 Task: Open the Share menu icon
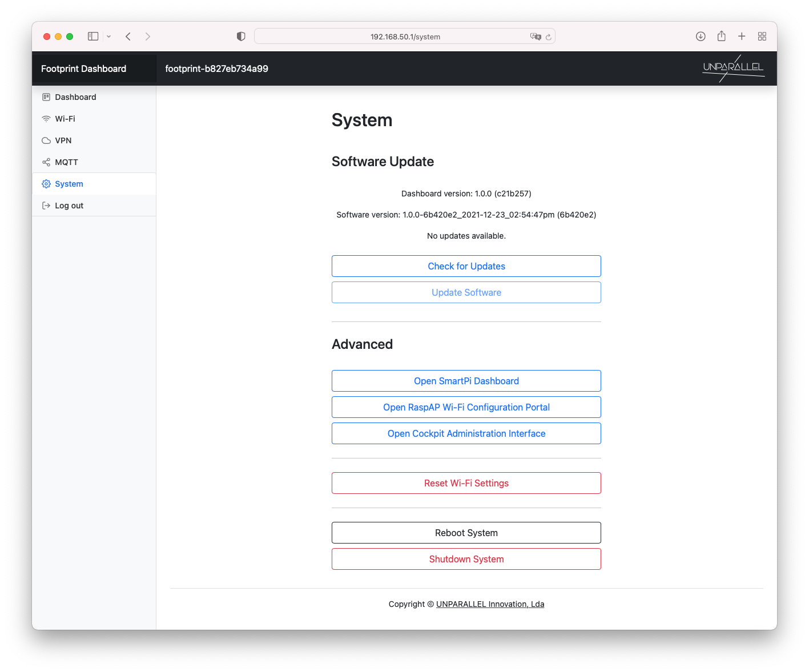tap(722, 36)
